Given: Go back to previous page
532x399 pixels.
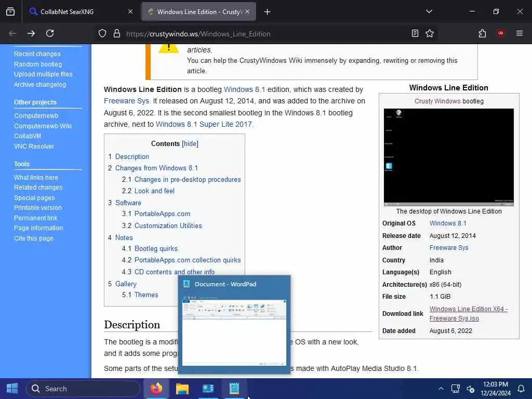Looking at the screenshot, I should click(x=12, y=33).
